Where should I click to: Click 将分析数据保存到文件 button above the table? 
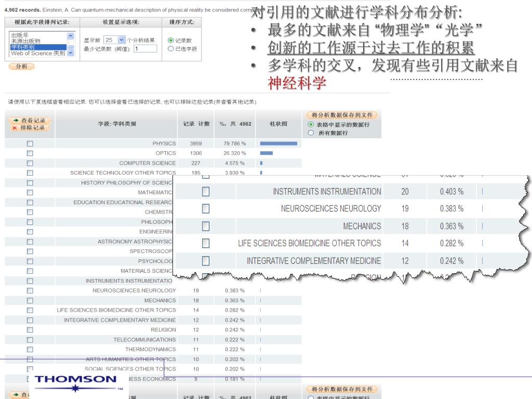pyautogui.click(x=342, y=115)
